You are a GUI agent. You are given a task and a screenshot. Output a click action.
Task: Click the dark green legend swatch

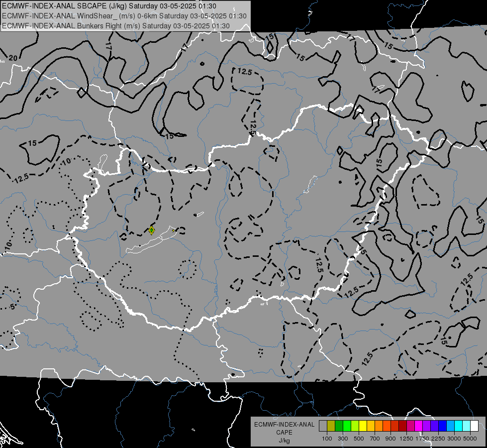(x=339, y=426)
